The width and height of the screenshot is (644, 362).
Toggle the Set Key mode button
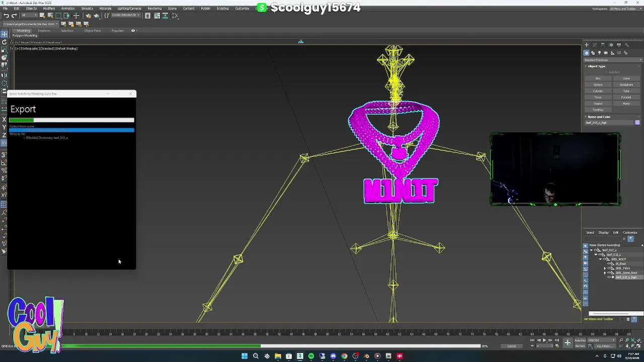click(581, 346)
